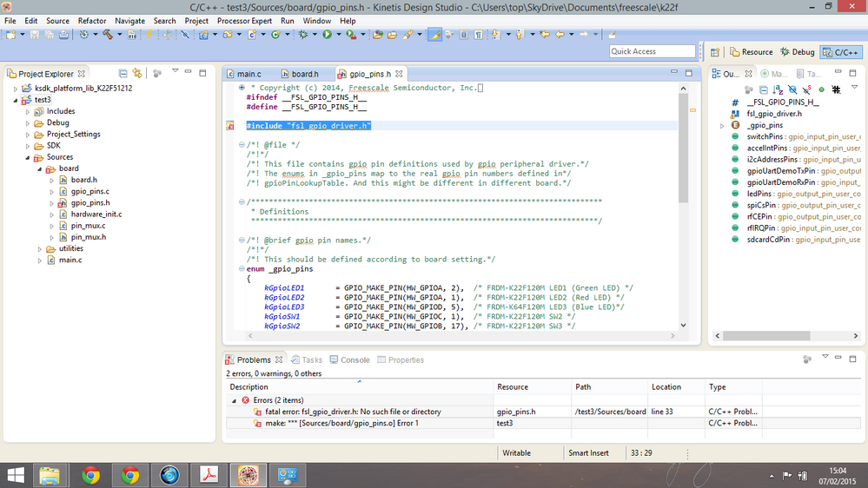The height and width of the screenshot is (488, 868).
Task: Switch to the board.h editor tab
Action: (x=300, y=74)
